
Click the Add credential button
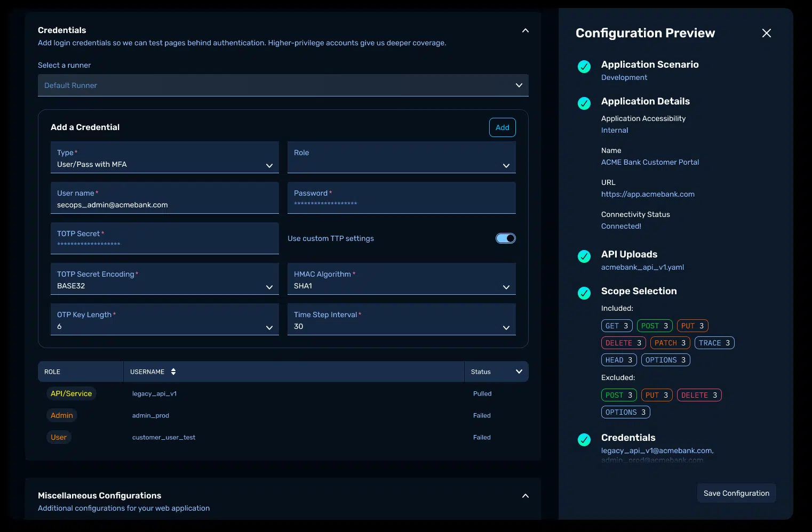tap(503, 127)
